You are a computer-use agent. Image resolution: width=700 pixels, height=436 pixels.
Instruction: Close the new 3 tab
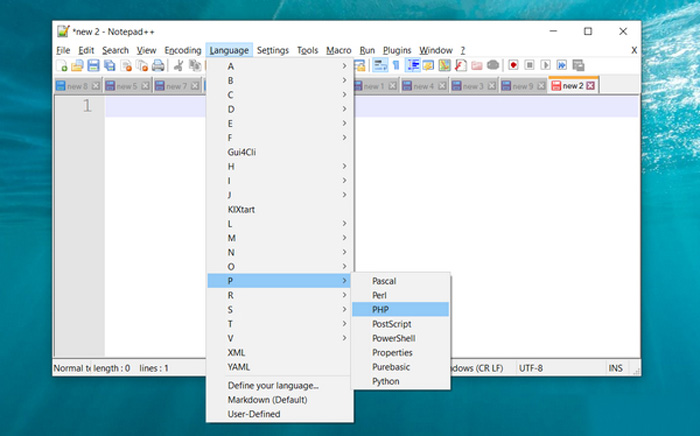coord(492,86)
